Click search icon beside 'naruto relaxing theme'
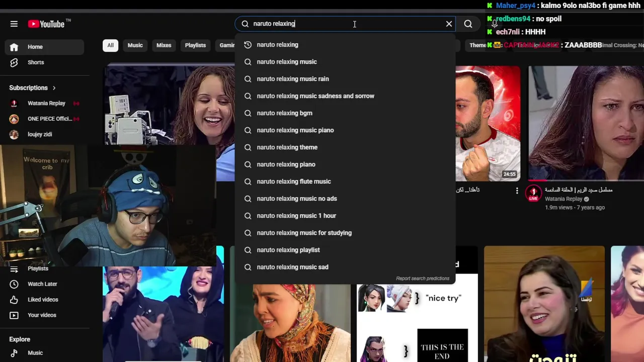 (x=248, y=147)
